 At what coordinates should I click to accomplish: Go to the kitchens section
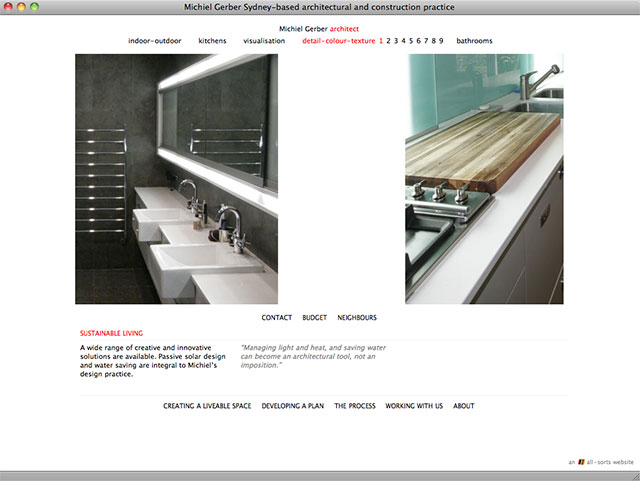click(x=212, y=41)
